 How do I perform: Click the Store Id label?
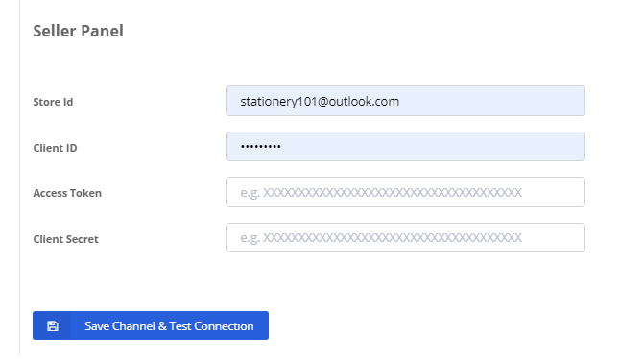[x=53, y=102]
